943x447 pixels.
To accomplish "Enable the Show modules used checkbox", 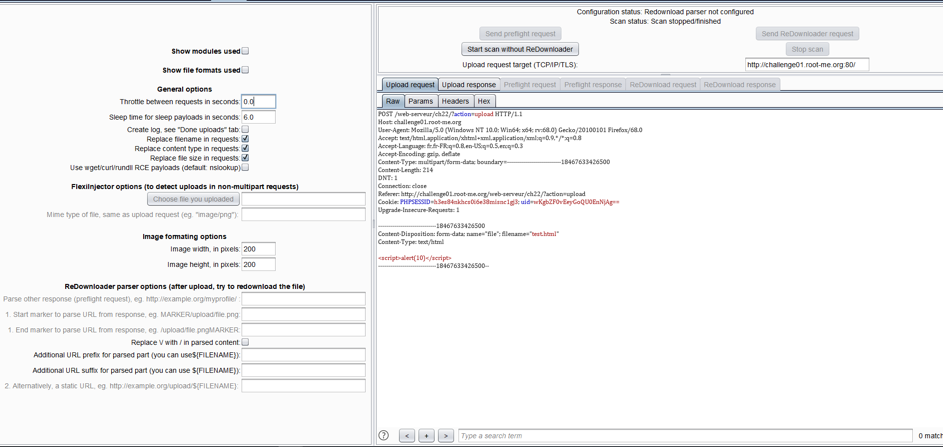I will pyautogui.click(x=245, y=51).
